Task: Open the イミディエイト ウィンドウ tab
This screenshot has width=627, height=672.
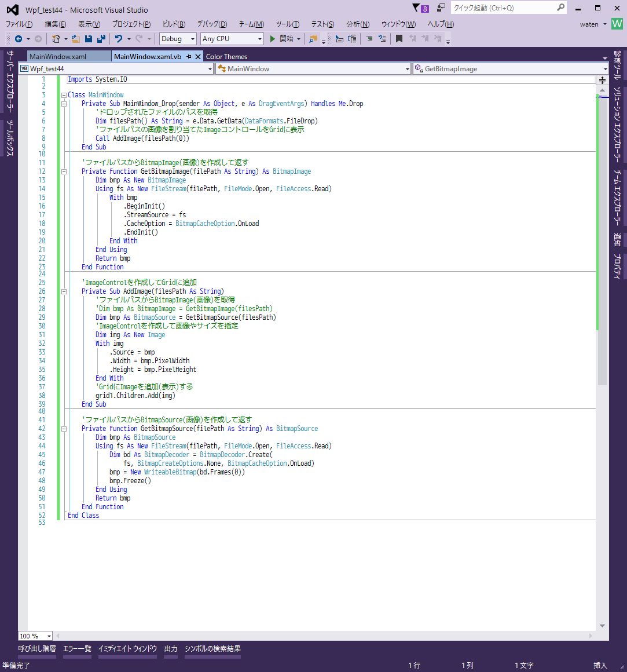Action: [127, 649]
